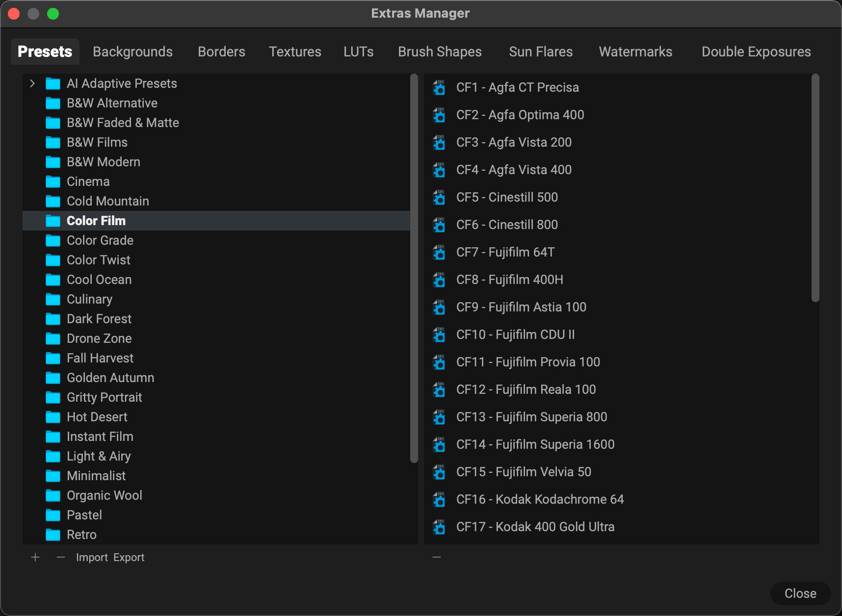Go to the Double Exposures tab
The image size is (842, 616).
pyautogui.click(x=756, y=51)
